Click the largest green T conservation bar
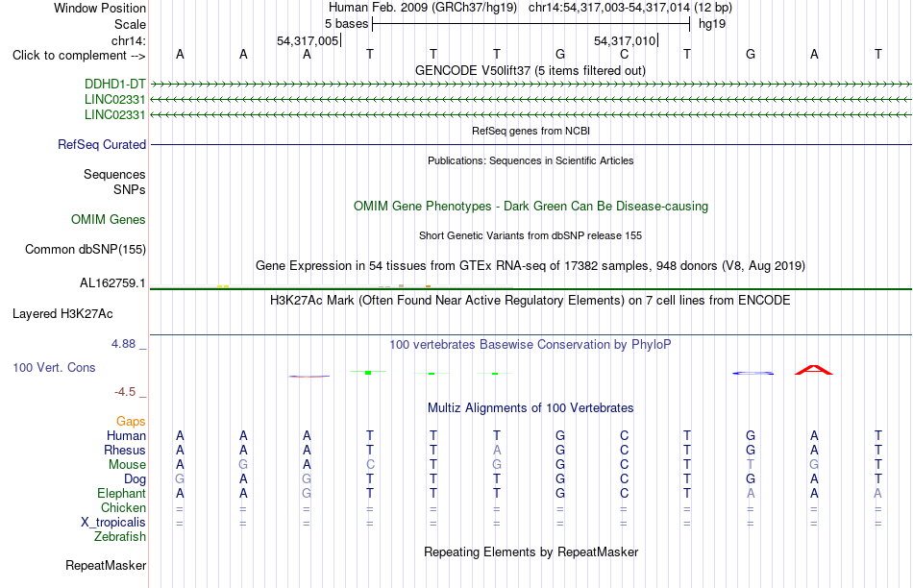913x588 pixels. pos(368,372)
